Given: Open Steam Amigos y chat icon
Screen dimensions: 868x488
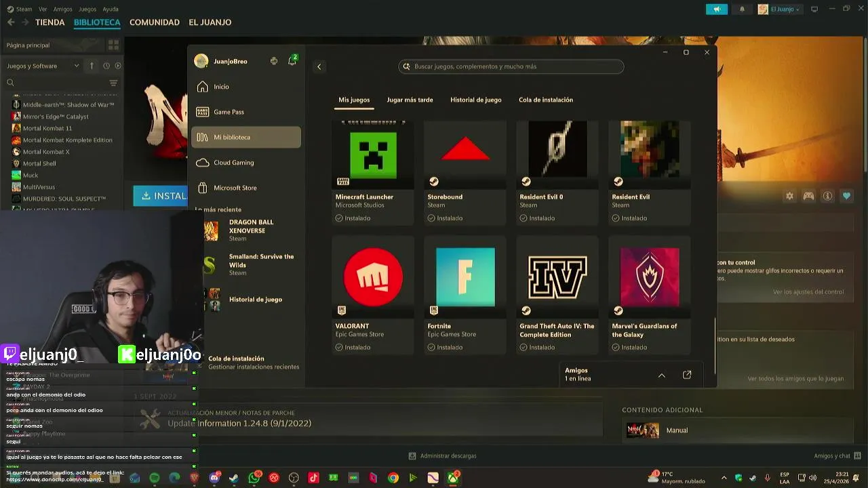Looking at the screenshot, I should 858,455.
